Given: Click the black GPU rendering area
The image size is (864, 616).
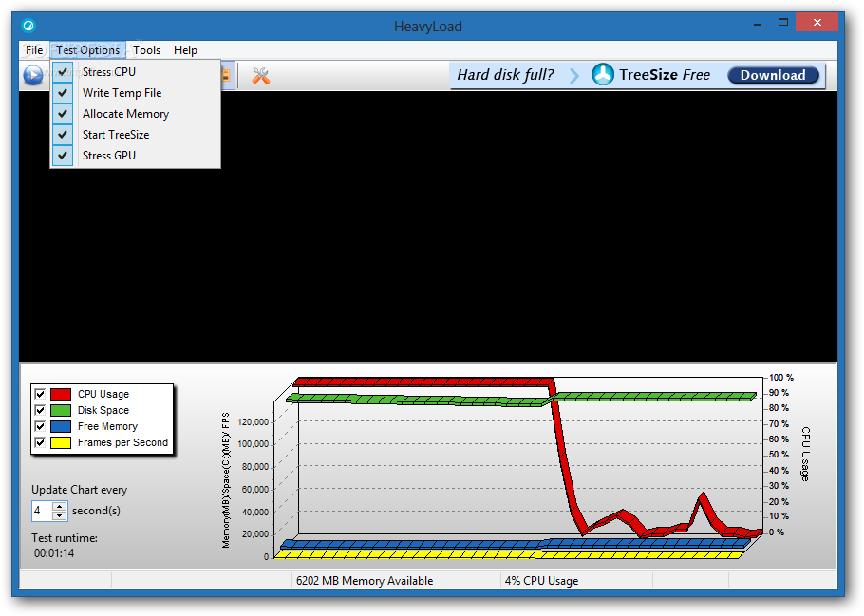Looking at the screenshot, I should coord(427,226).
